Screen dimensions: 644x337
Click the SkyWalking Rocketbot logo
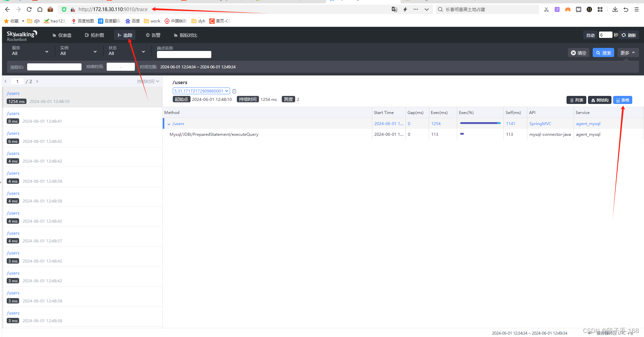(22, 36)
